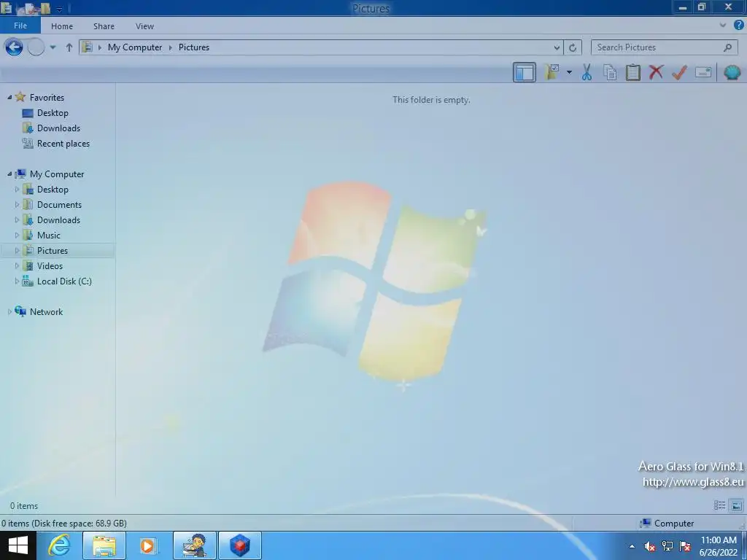
Task: Click the Copy pages icon
Action: [610, 72]
